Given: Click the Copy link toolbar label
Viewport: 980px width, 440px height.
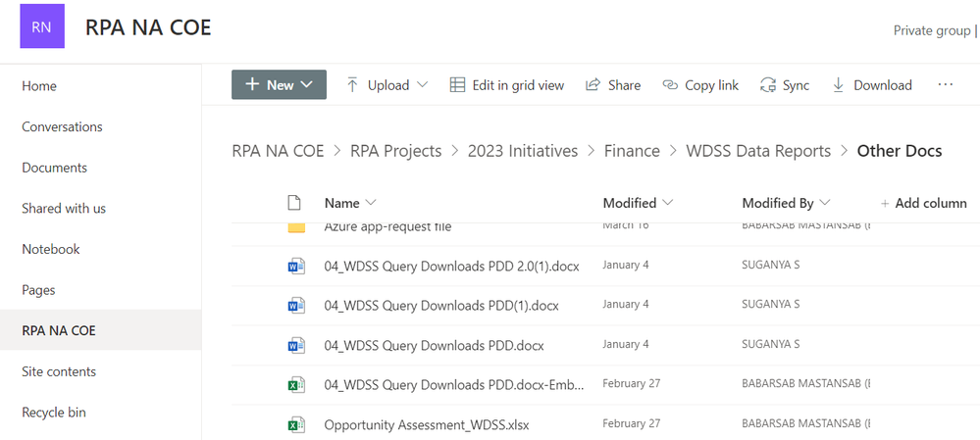Looking at the screenshot, I should [x=712, y=85].
